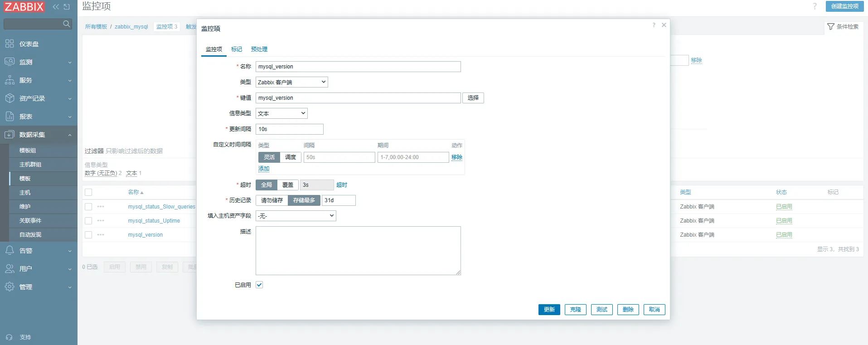This screenshot has width=868, height=345.
Task: Click the help question mark in dialog
Action: tap(654, 25)
